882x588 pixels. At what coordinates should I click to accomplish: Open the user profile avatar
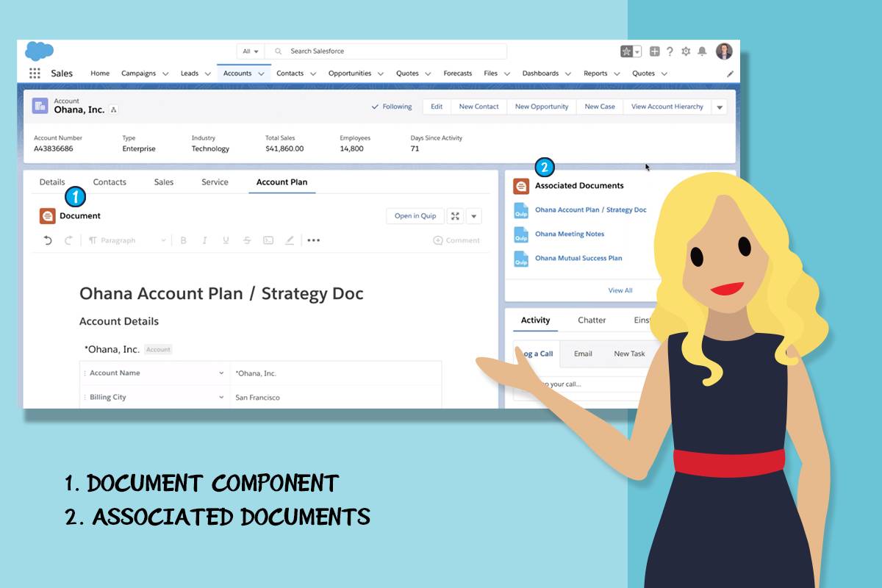[724, 51]
